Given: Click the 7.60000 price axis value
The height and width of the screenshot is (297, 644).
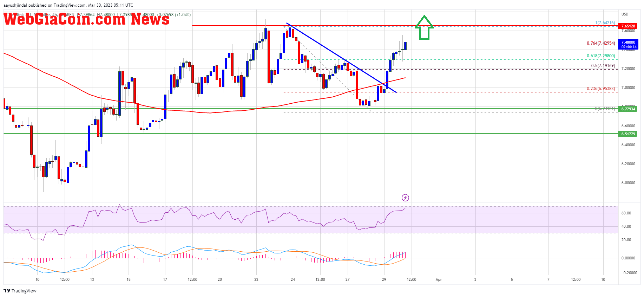Looking at the screenshot, I should pos(628,31).
